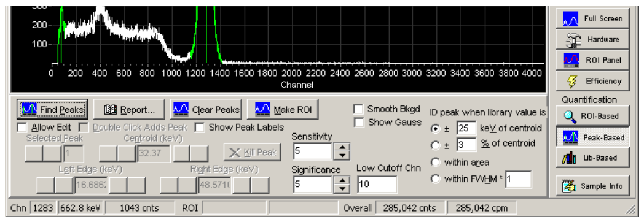Screen dimensions: 644x222
Task: Open the Sample Info panel
Action: (x=592, y=186)
